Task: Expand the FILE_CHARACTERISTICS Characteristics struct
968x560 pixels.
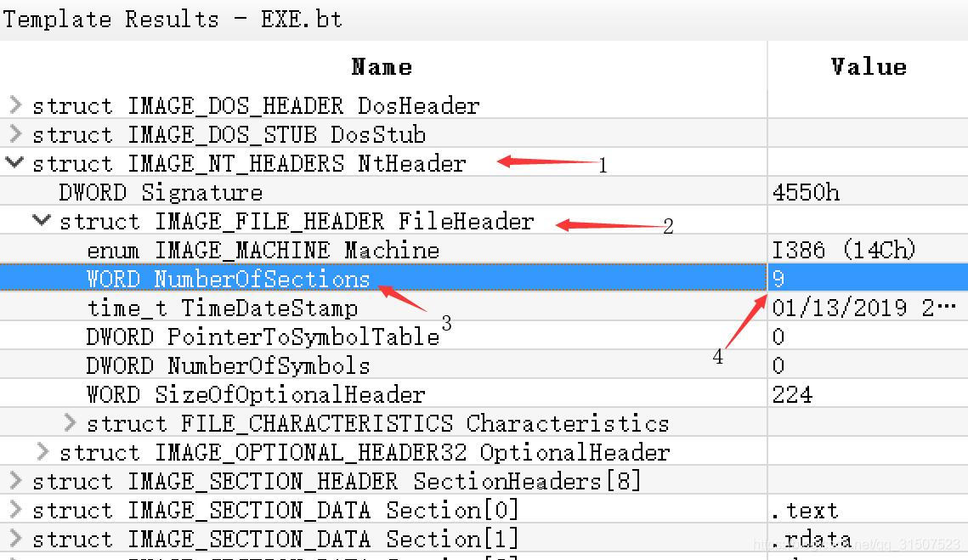Action: pyautogui.click(x=70, y=423)
